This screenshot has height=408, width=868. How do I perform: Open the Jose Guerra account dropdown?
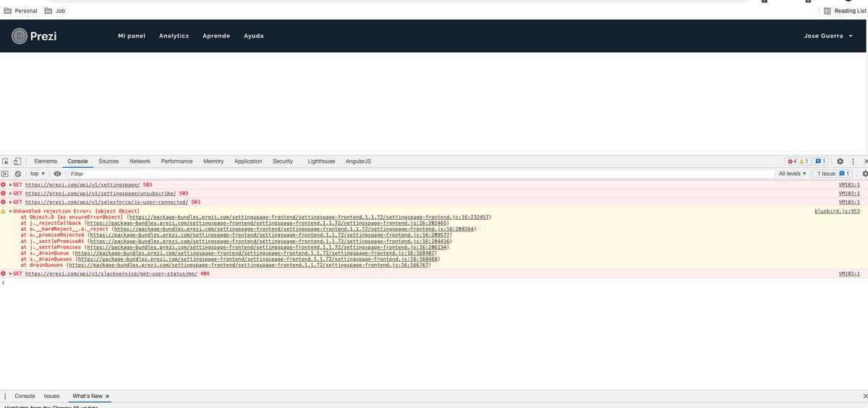(828, 36)
